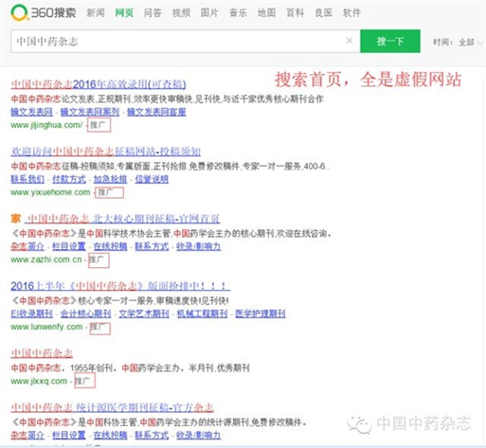Open the EI收录期刊 sublink
Image resolution: width=486 pixels, height=448 pixels.
coord(31,314)
